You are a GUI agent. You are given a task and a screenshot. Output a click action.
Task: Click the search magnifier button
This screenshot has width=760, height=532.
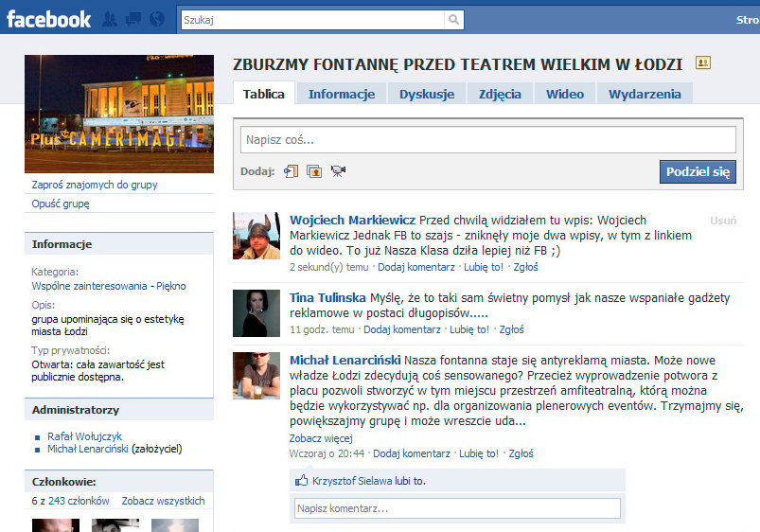coord(453,20)
